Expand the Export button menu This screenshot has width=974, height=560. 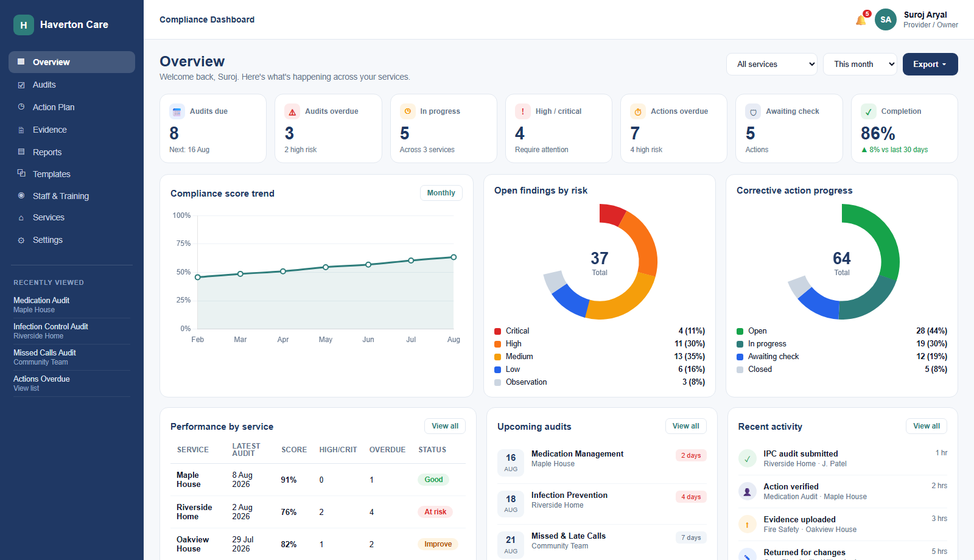(930, 64)
